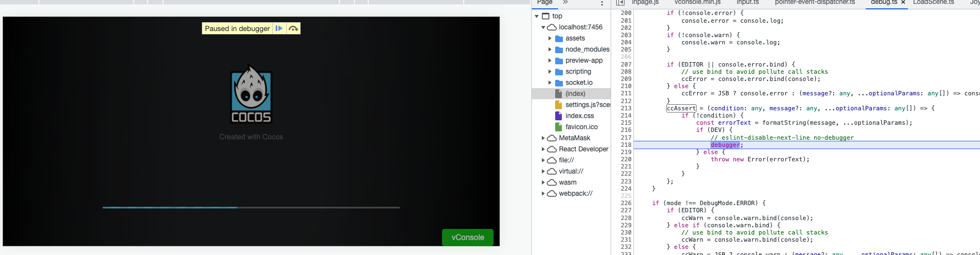Expand the node_modules folder
This screenshot has width=980, height=255.
tap(550, 49)
